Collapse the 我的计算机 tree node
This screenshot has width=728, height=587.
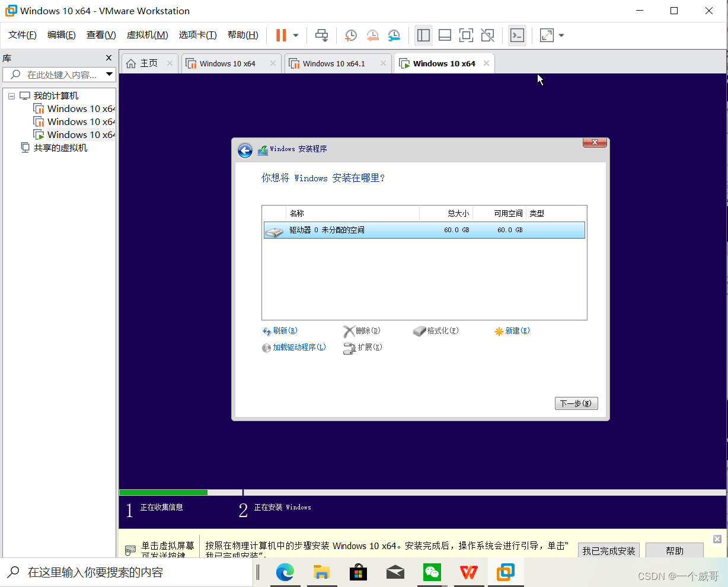(11, 96)
